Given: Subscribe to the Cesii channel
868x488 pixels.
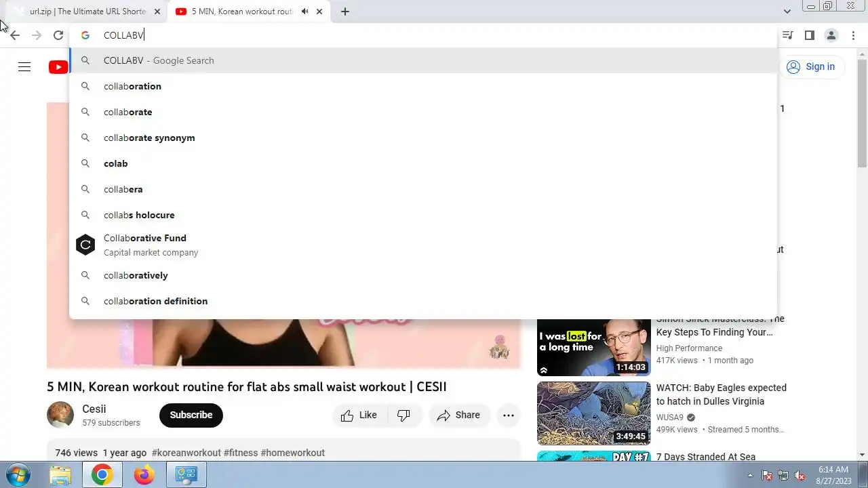Looking at the screenshot, I should coord(191,415).
